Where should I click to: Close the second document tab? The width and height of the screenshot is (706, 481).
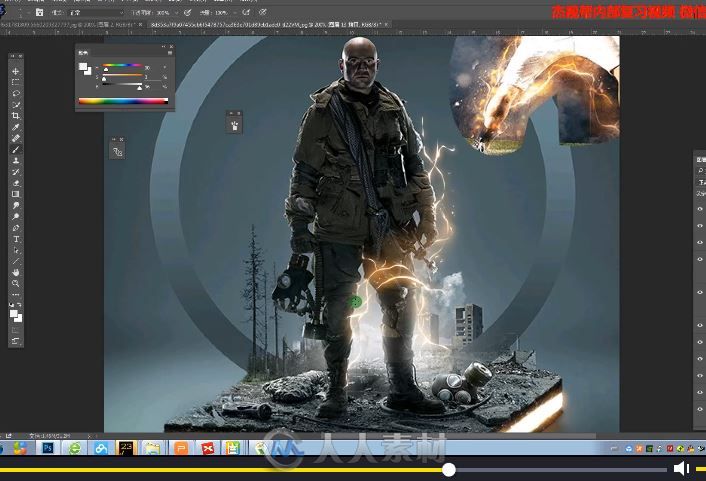click(x=387, y=24)
